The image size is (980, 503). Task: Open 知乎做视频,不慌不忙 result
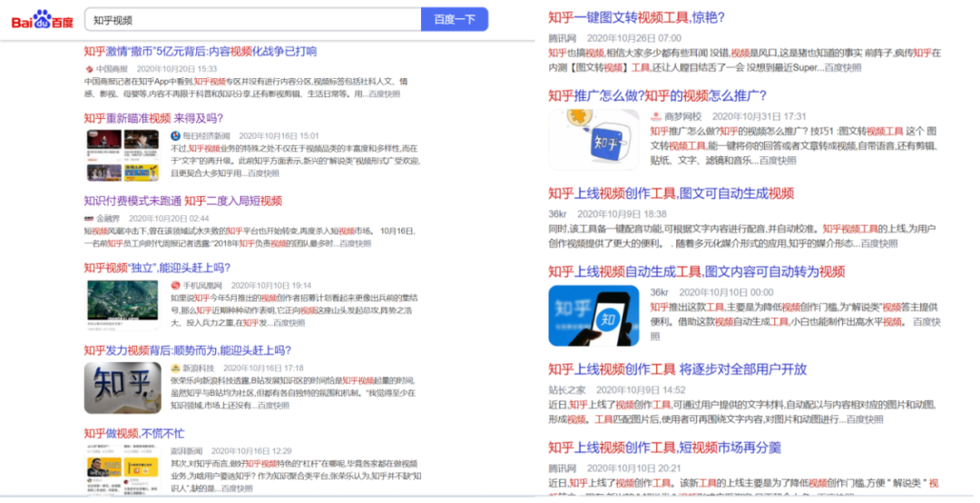coord(134,434)
